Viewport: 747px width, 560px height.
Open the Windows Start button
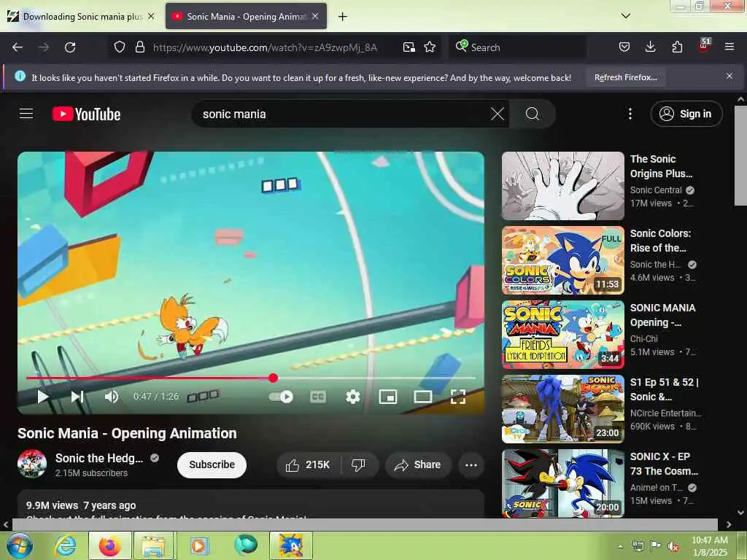click(19, 545)
